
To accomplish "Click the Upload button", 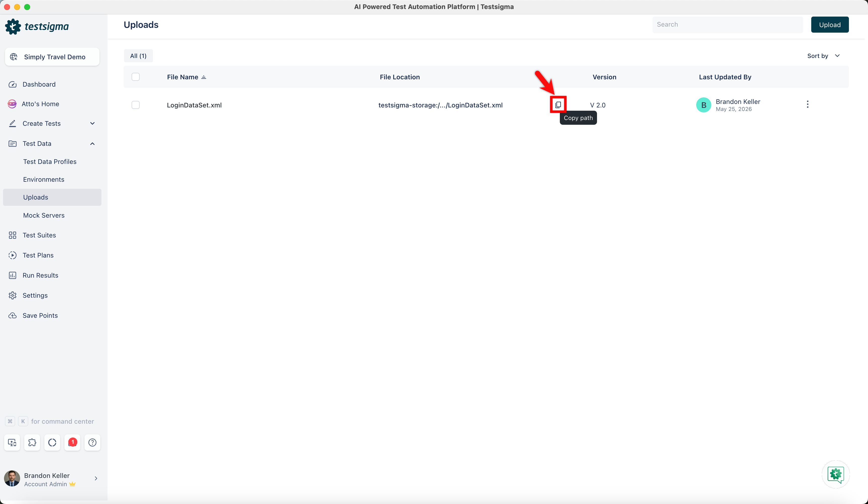I will point(830,25).
